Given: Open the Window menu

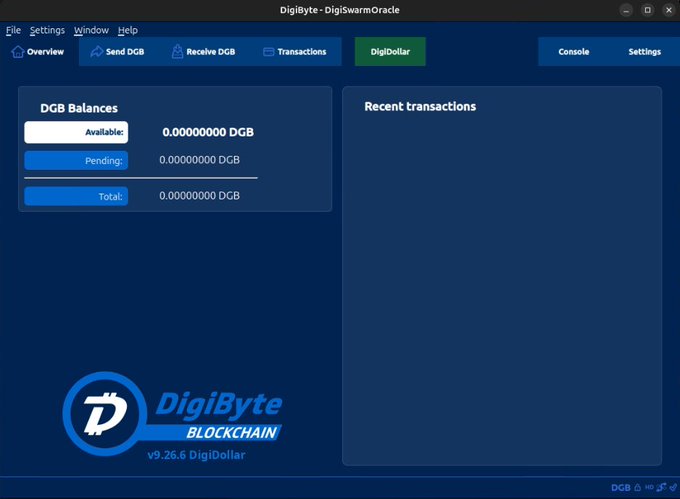Looking at the screenshot, I should pos(91,30).
